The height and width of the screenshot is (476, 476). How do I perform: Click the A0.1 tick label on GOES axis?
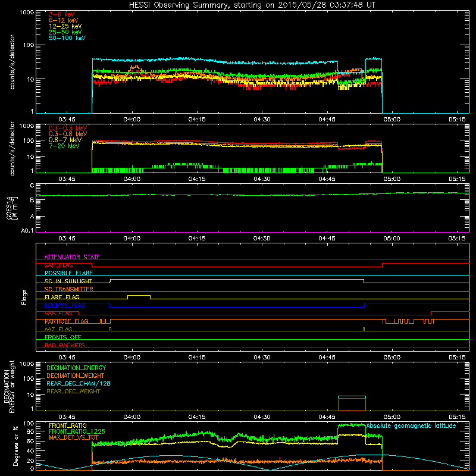coord(27,230)
